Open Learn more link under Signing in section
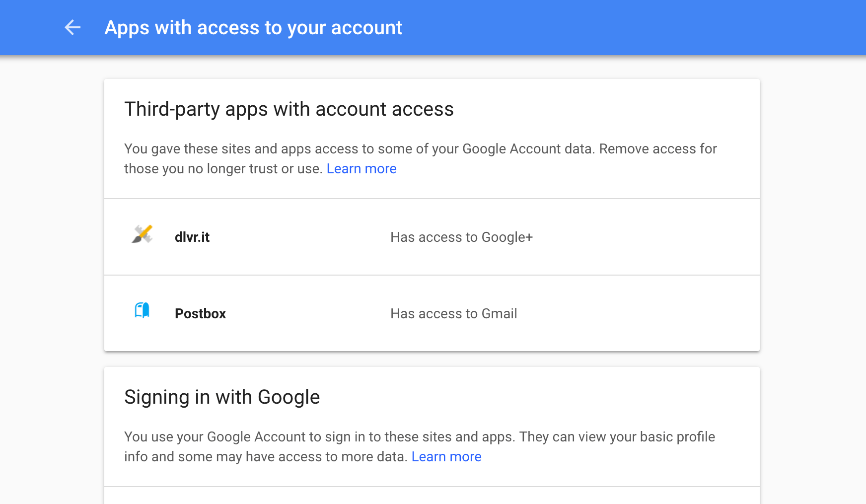 (446, 457)
